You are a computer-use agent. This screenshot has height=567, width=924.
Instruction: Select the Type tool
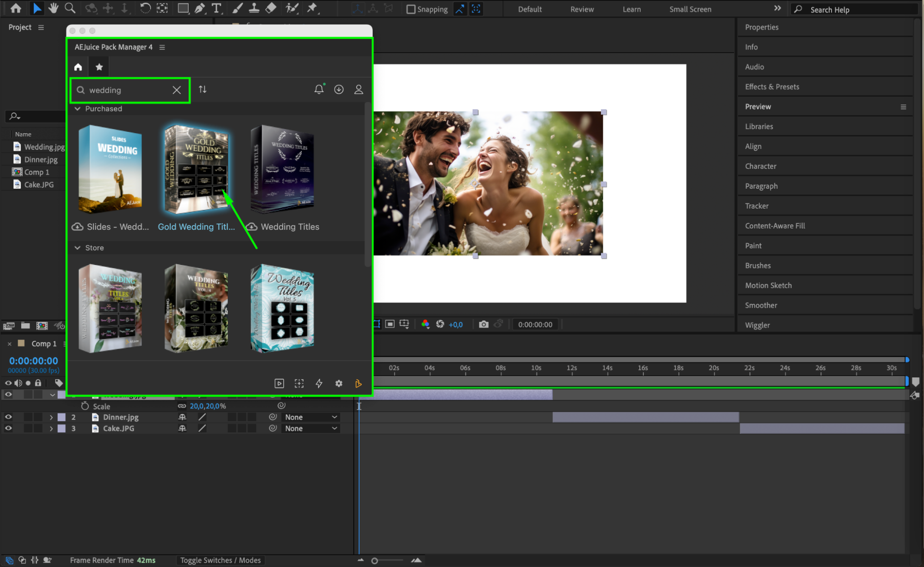216,8
